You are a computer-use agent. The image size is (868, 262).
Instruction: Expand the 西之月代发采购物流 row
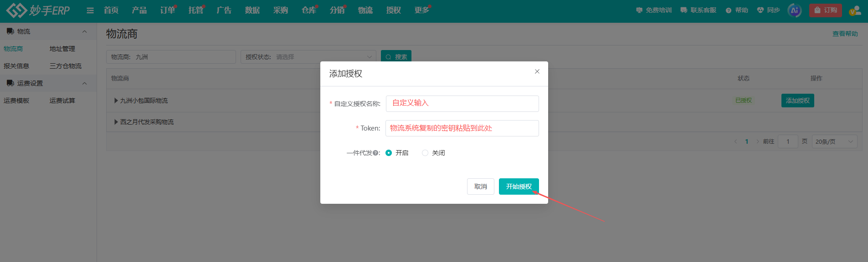pos(116,122)
